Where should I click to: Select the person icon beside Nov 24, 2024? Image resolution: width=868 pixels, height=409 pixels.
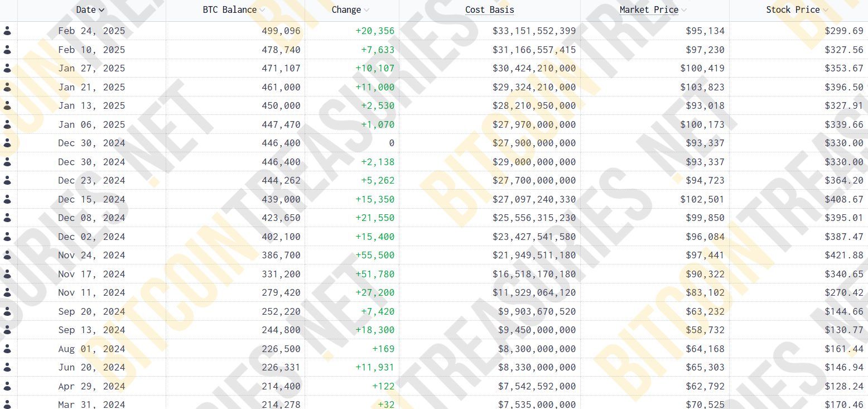[7, 256]
